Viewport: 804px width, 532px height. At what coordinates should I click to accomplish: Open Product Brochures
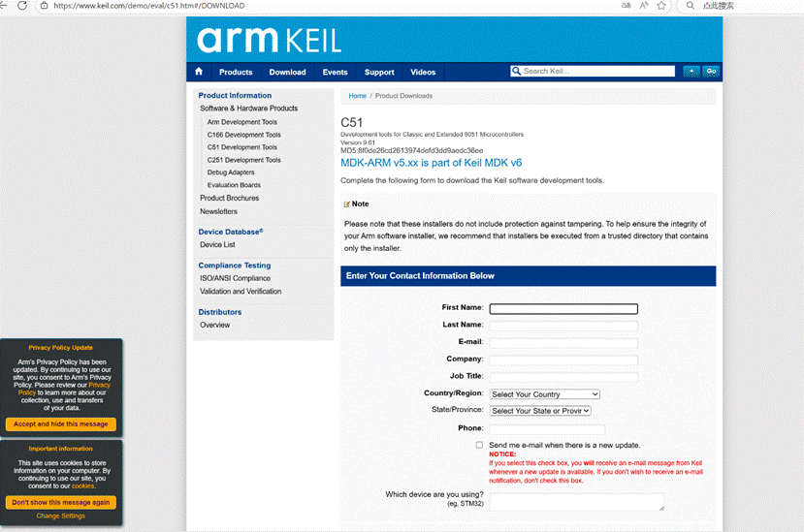pos(229,198)
